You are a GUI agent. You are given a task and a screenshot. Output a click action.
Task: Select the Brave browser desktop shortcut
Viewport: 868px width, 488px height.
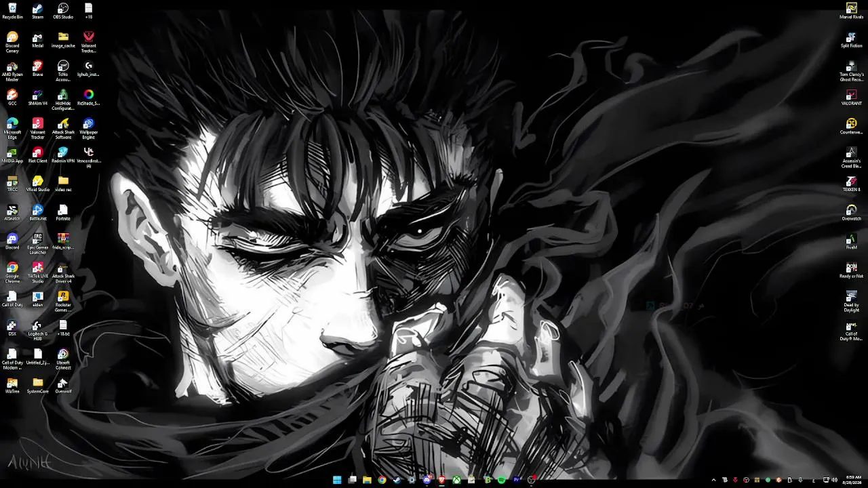tap(38, 69)
